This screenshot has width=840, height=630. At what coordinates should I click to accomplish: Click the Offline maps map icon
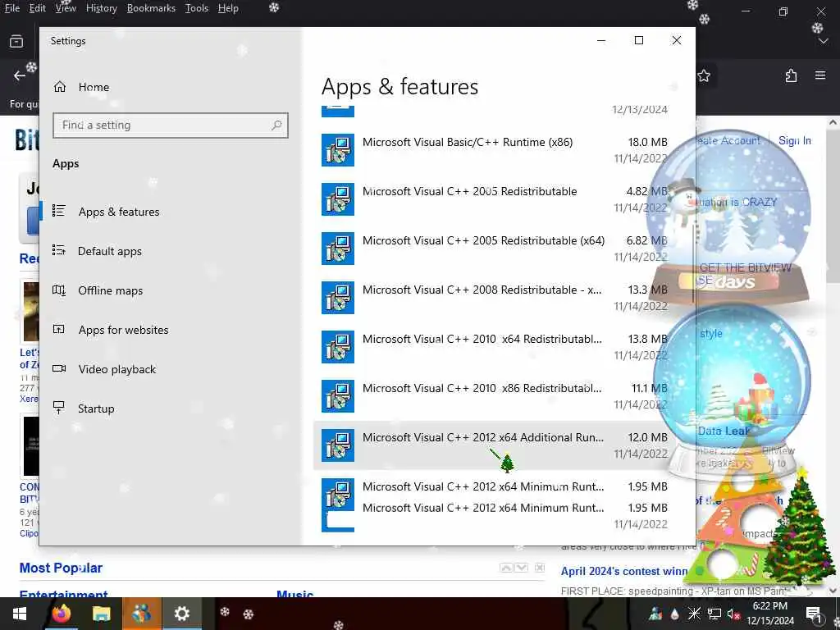pyautogui.click(x=59, y=290)
